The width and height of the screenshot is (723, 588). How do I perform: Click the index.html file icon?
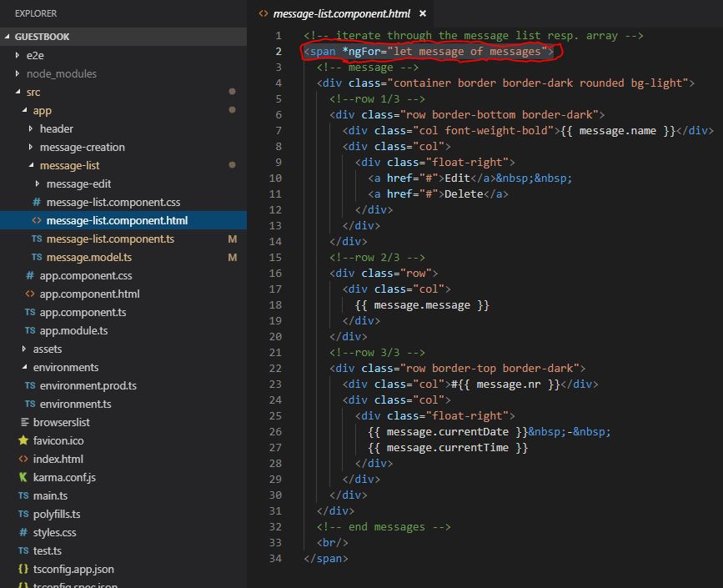(23, 459)
